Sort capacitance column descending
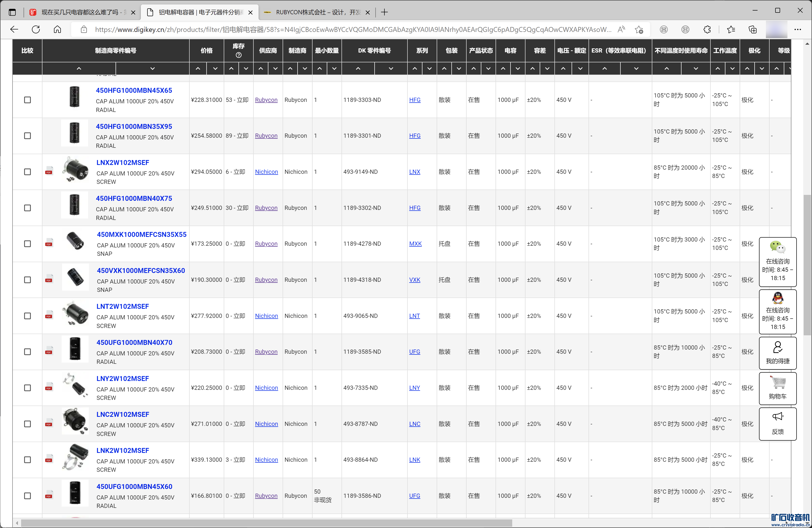 pos(518,68)
